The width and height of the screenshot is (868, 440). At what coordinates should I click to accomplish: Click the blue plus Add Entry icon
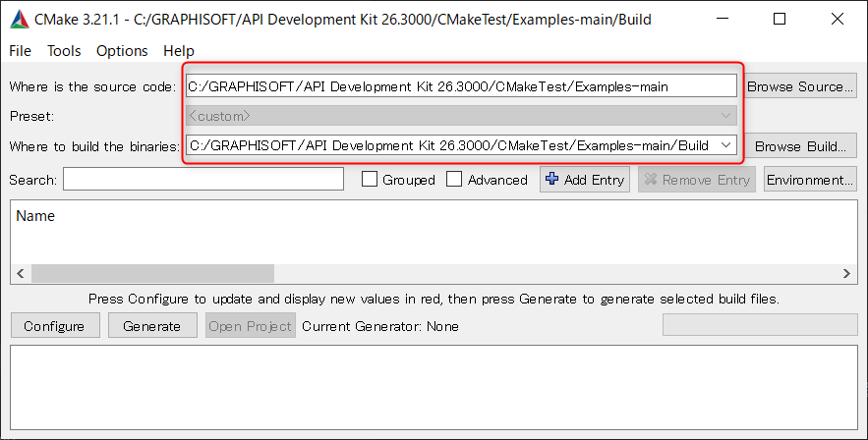click(552, 180)
